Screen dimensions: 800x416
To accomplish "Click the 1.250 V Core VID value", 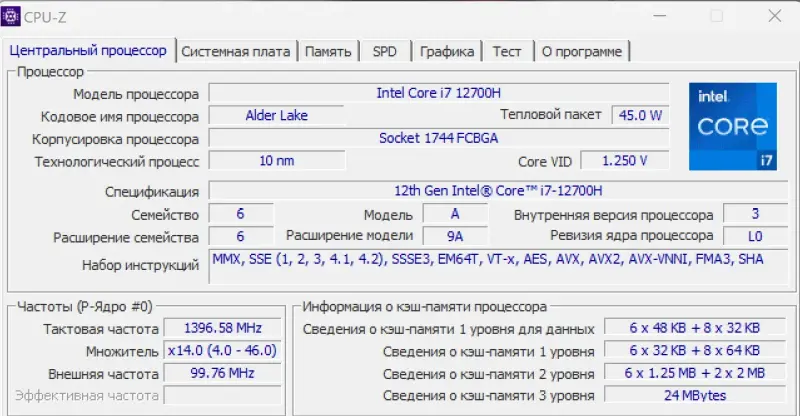I will (624, 161).
